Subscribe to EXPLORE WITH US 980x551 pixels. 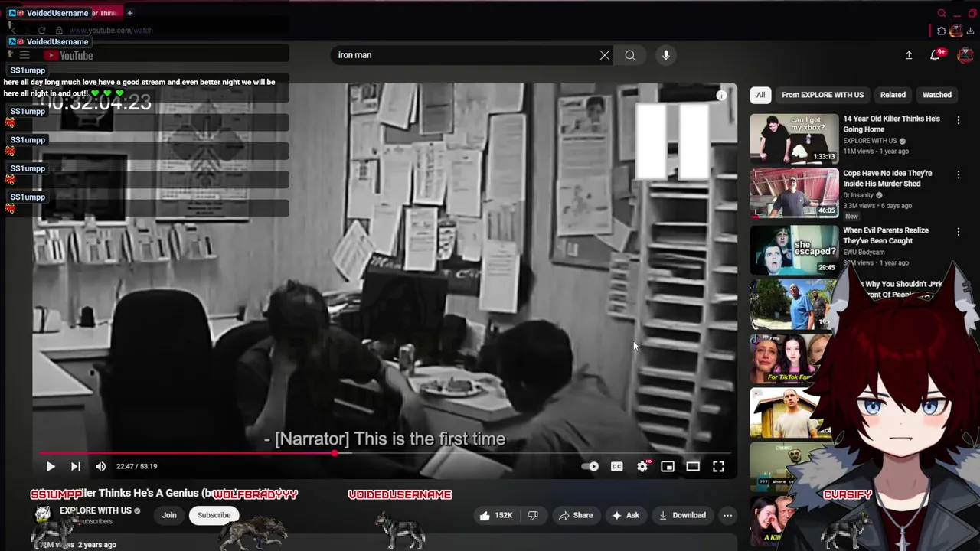(x=214, y=515)
